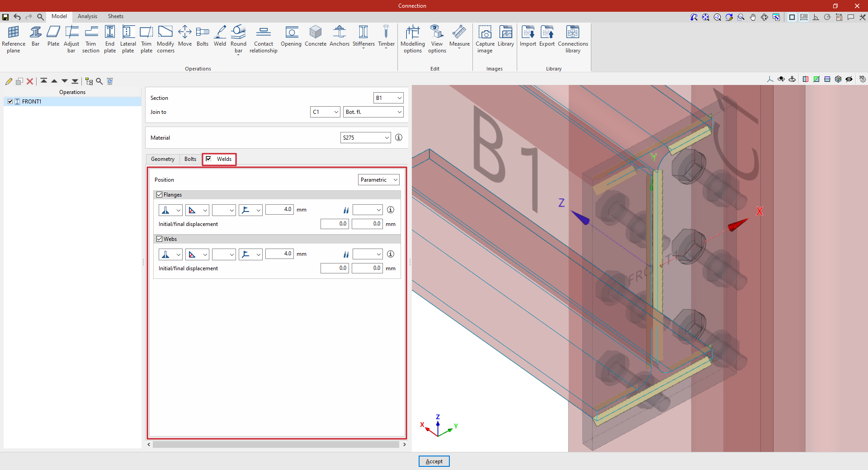Select the Contact relationship tool
The width and height of the screenshot is (868, 470).
point(264,39)
